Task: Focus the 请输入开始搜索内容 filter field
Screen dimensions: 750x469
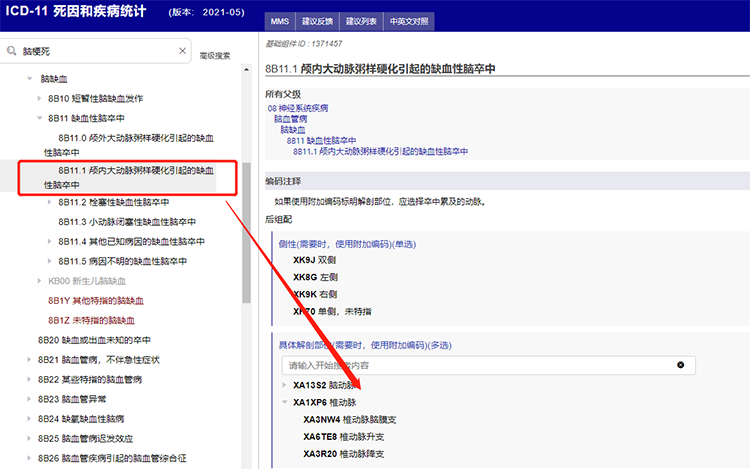Action: [x=488, y=365]
